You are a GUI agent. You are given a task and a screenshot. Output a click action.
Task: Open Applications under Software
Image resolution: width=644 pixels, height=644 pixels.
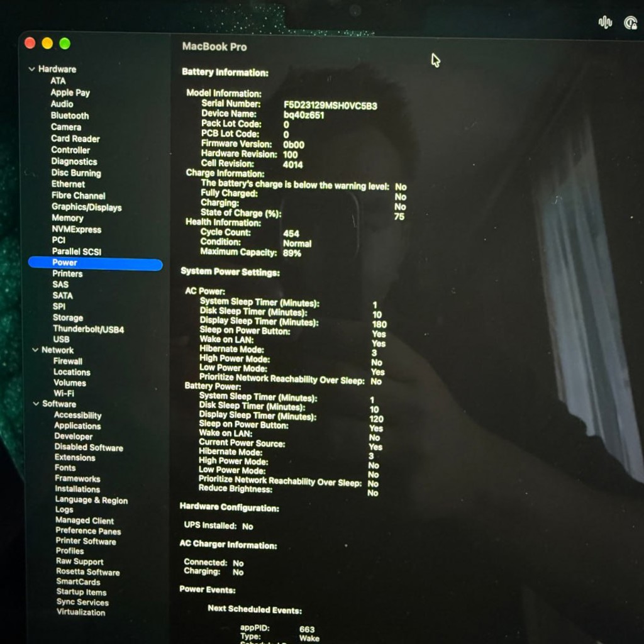77,426
